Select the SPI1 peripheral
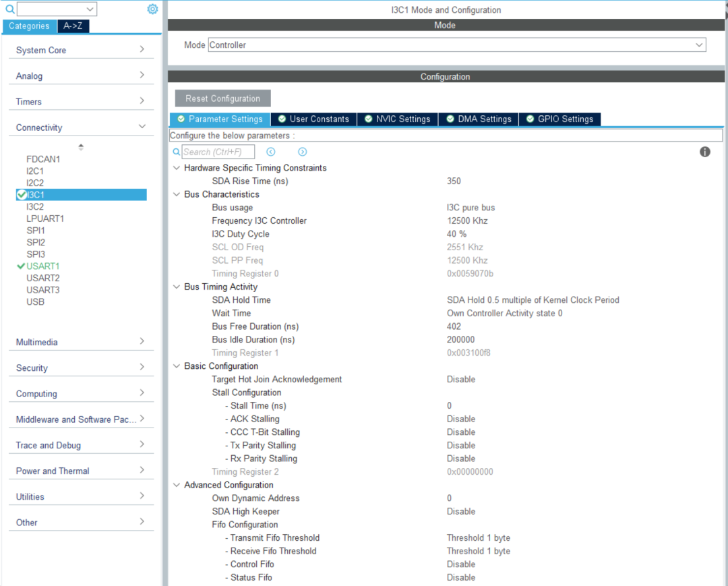 [36, 231]
